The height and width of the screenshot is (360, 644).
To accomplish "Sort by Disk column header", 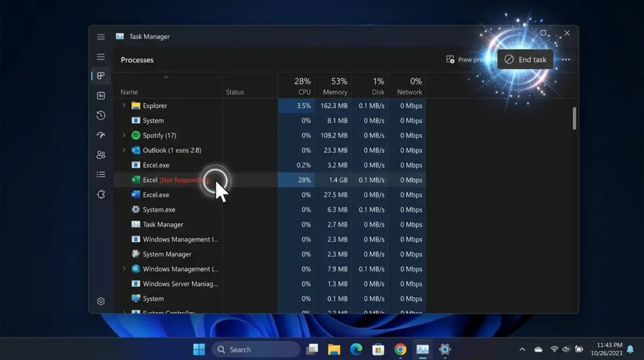I will point(378,92).
